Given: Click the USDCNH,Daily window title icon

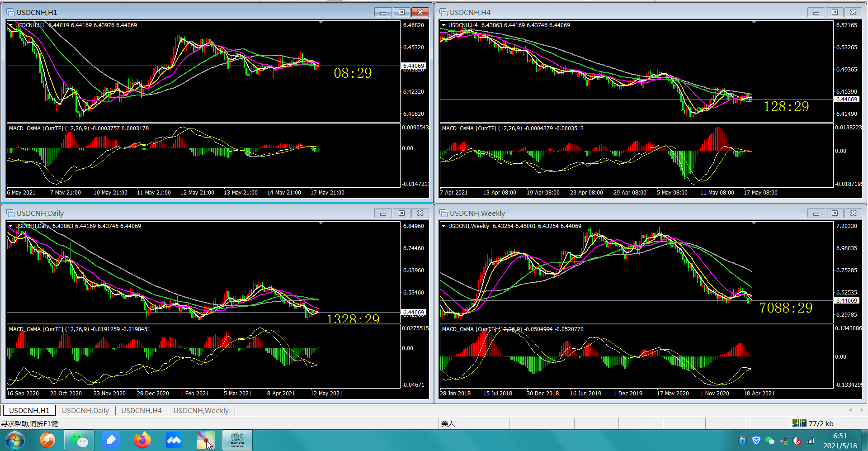Looking at the screenshot, I should coord(10,213).
